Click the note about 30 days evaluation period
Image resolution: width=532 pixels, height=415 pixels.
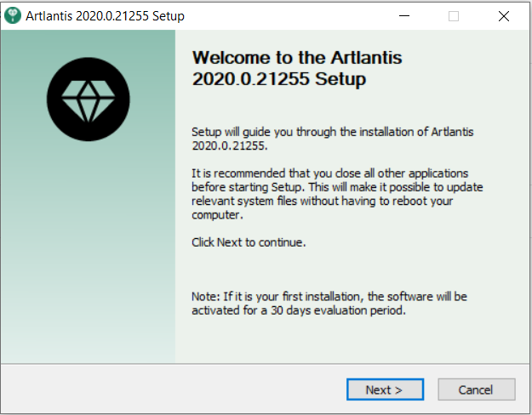coord(329,304)
